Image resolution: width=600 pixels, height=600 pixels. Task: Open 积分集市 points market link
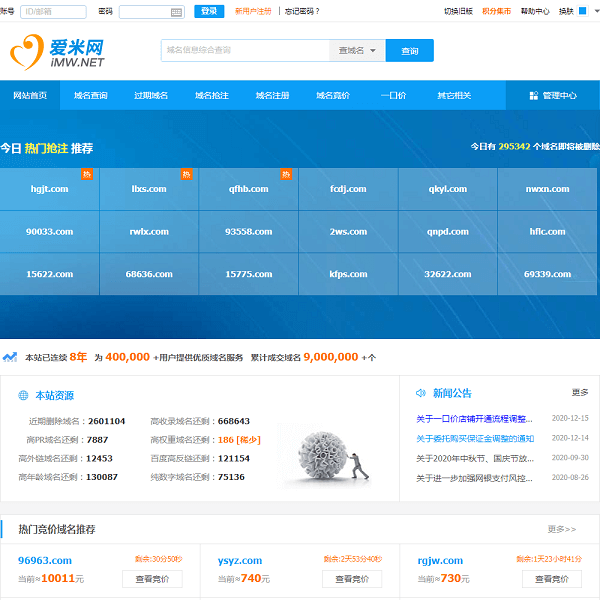(x=496, y=11)
